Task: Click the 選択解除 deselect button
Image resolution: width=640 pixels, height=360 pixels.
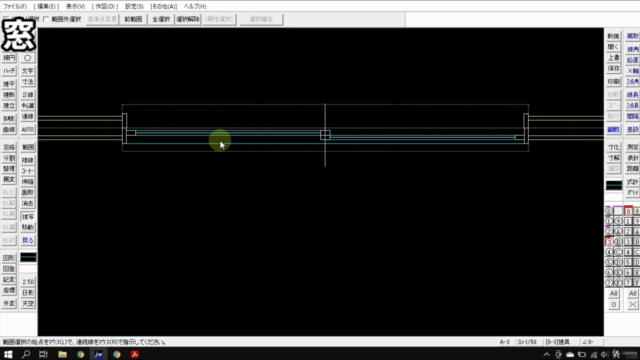Action: [x=188, y=19]
